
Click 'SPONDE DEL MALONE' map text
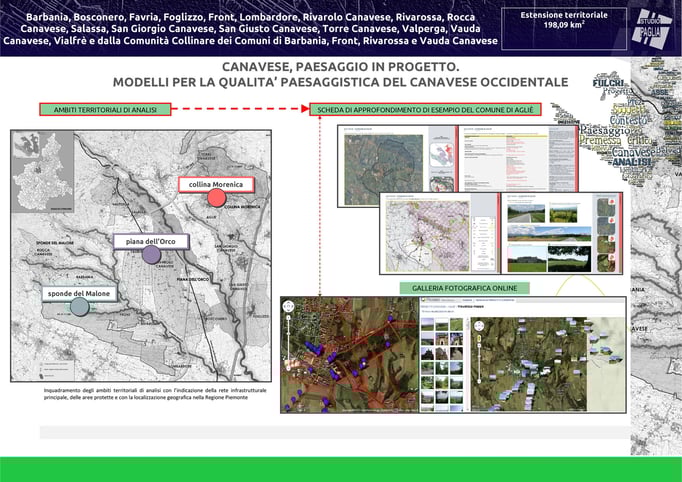[55, 243]
